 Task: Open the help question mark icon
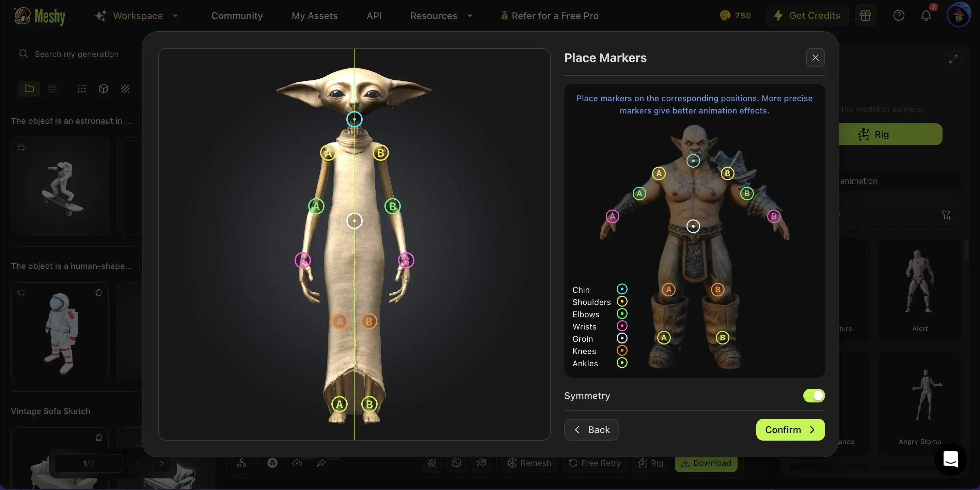pos(899,16)
